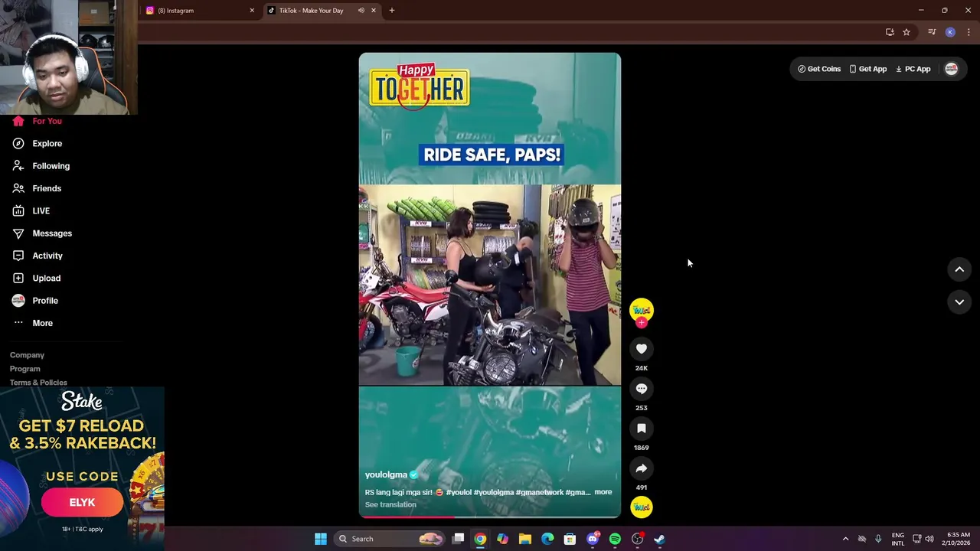Share the video with the arrow icon

(642, 468)
